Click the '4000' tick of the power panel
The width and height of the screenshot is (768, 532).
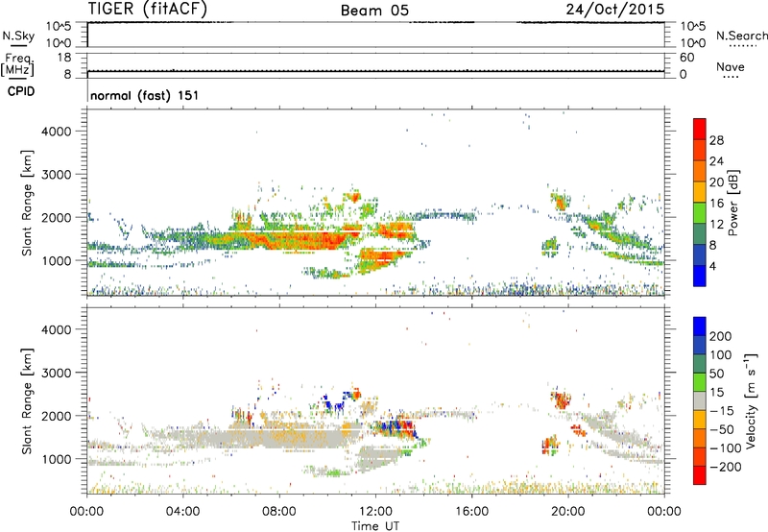coord(57,132)
